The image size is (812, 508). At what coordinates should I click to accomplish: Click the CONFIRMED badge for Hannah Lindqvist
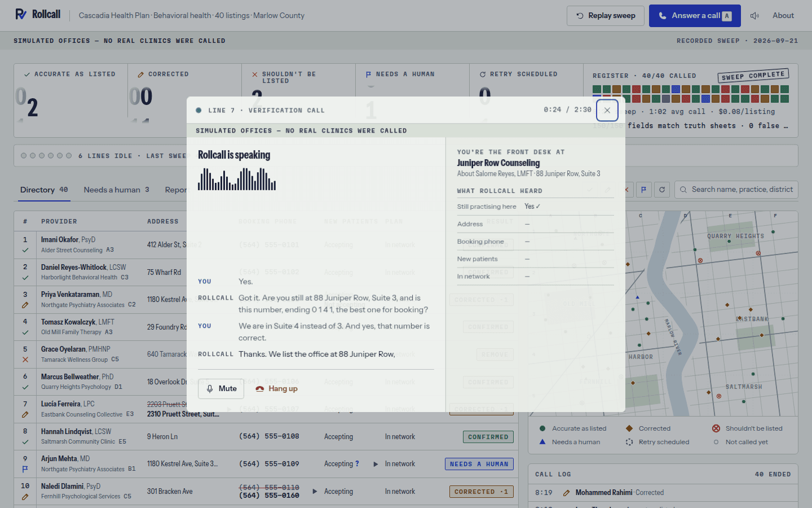(488, 437)
